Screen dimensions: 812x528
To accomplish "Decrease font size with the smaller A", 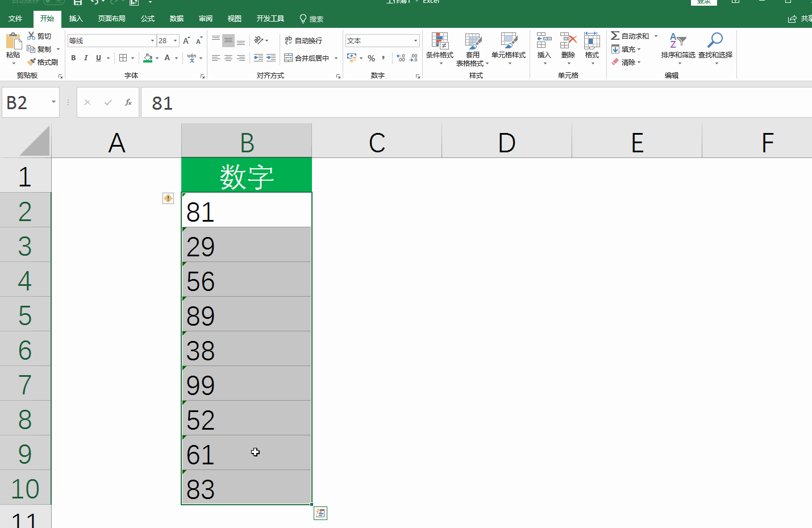I will pyautogui.click(x=199, y=40).
